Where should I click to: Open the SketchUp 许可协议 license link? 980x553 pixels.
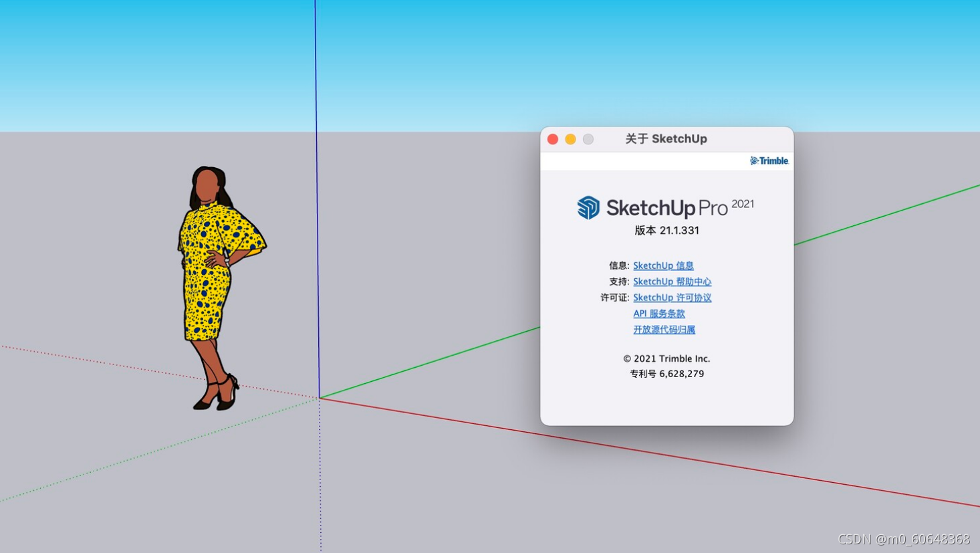pyautogui.click(x=672, y=298)
